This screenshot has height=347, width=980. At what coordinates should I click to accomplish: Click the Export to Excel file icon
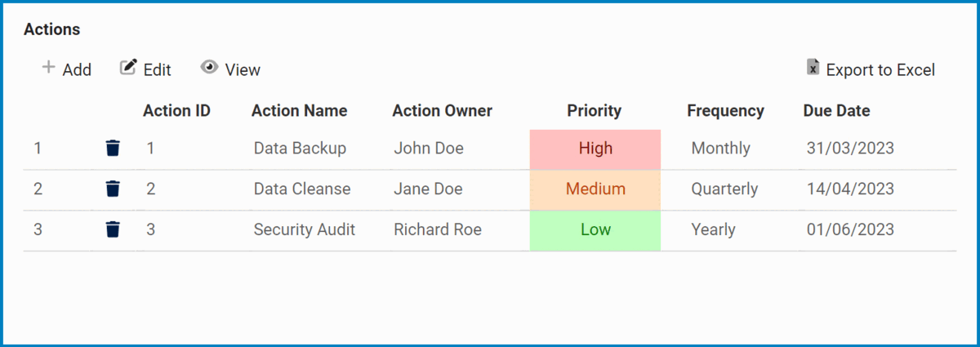[x=813, y=68]
